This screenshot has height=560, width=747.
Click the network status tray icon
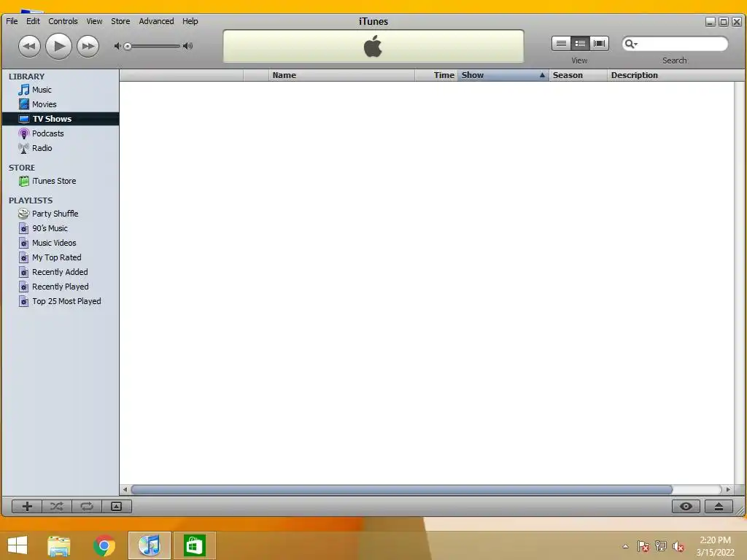tap(661, 546)
